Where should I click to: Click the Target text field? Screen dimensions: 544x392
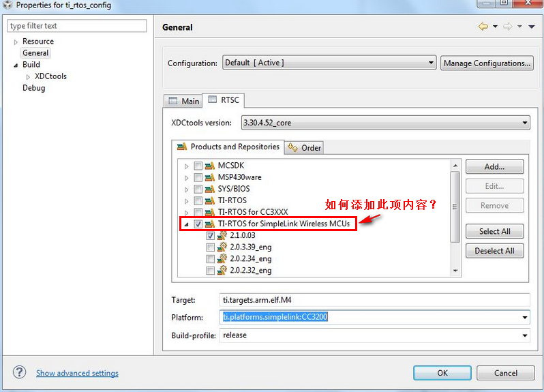tap(374, 300)
